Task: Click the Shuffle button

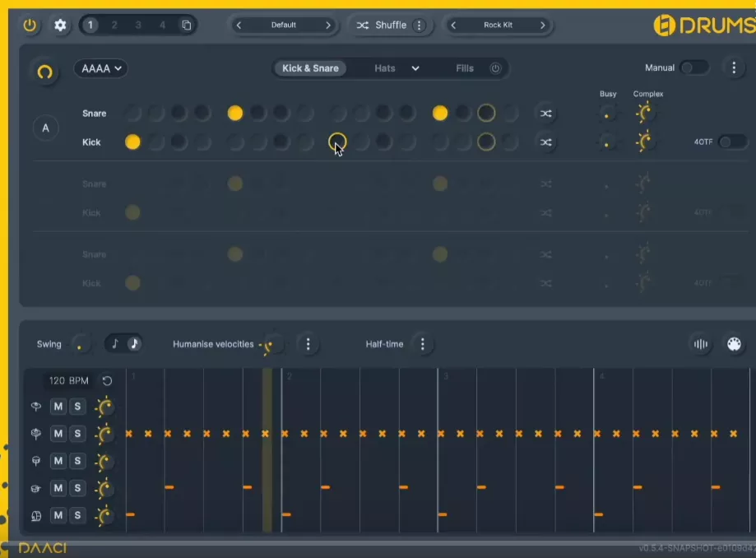Action: point(382,25)
